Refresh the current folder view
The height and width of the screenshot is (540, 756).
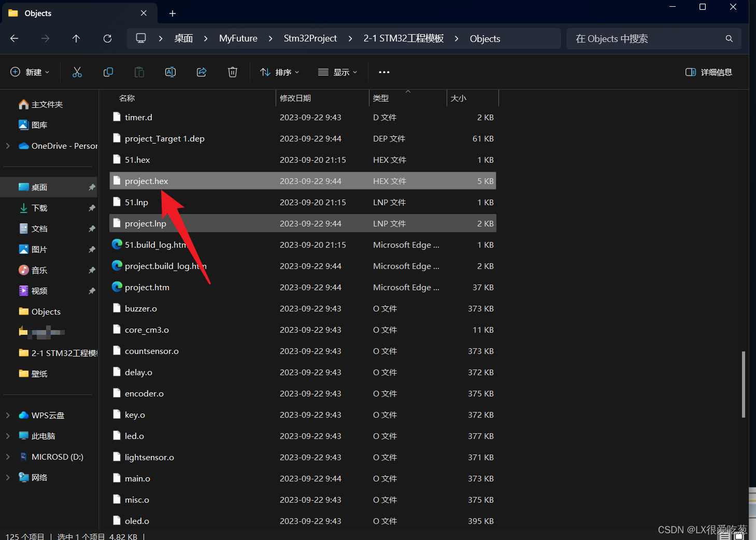(x=107, y=38)
